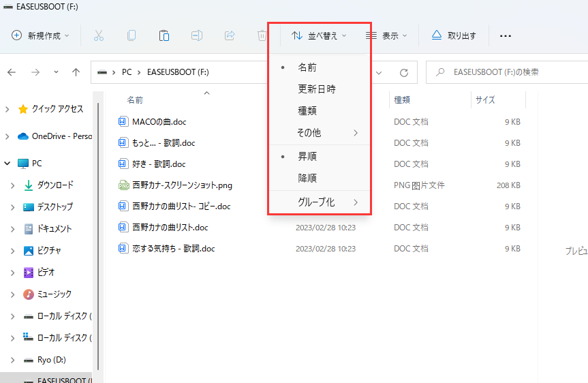Open the 表示 view dropdown

(386, 35)
